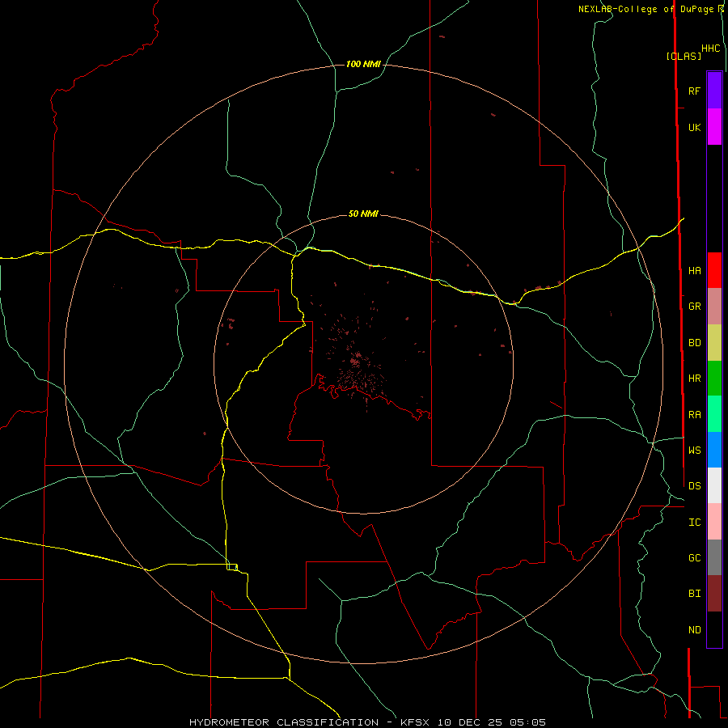Click the 'HHC' product code label
The width and height of the screenshot is (728, 728).
click(x=710, y=49)
